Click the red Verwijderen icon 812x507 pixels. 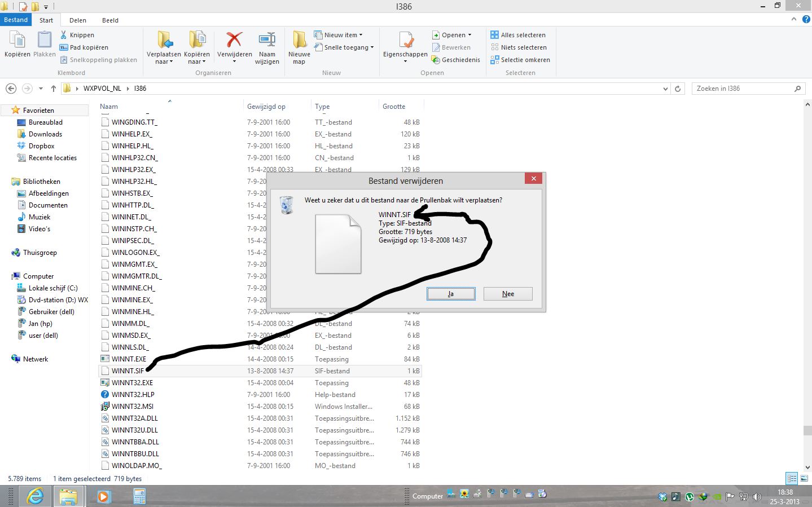[x=234, y=40]
